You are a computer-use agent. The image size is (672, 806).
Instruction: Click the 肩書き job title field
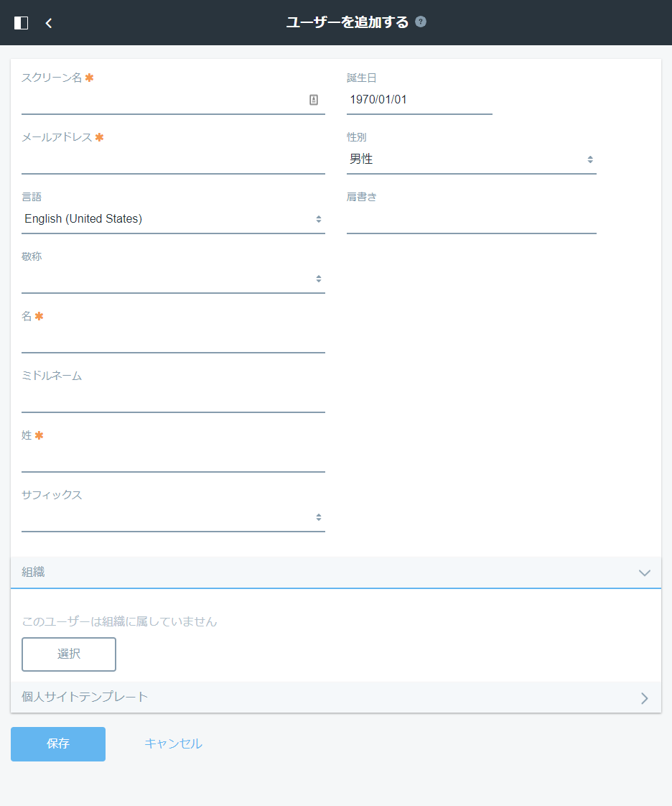point(471,219)
